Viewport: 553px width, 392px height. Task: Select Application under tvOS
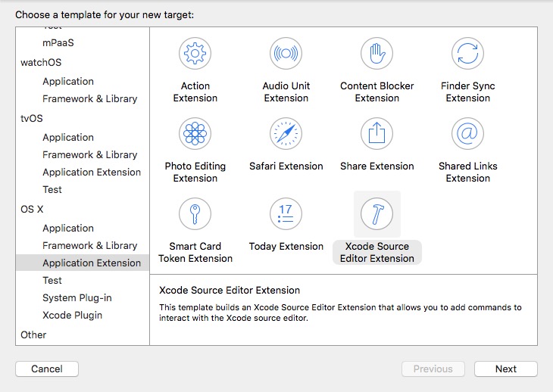(68, 138)
